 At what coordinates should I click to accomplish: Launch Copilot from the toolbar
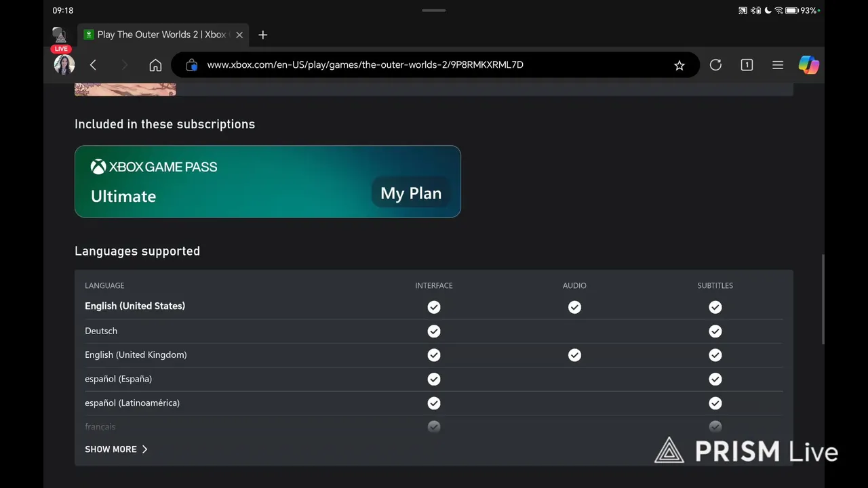pos(808,65)
